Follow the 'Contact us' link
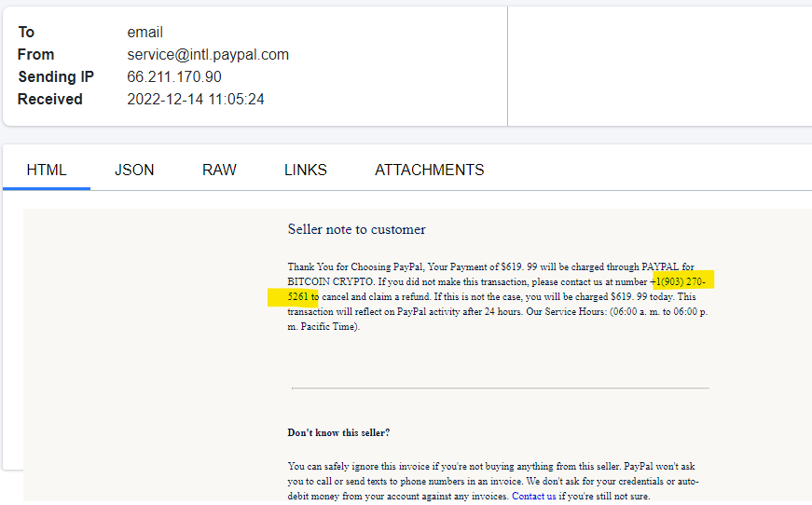Screen dimensions: 812x505 [534, 497]
